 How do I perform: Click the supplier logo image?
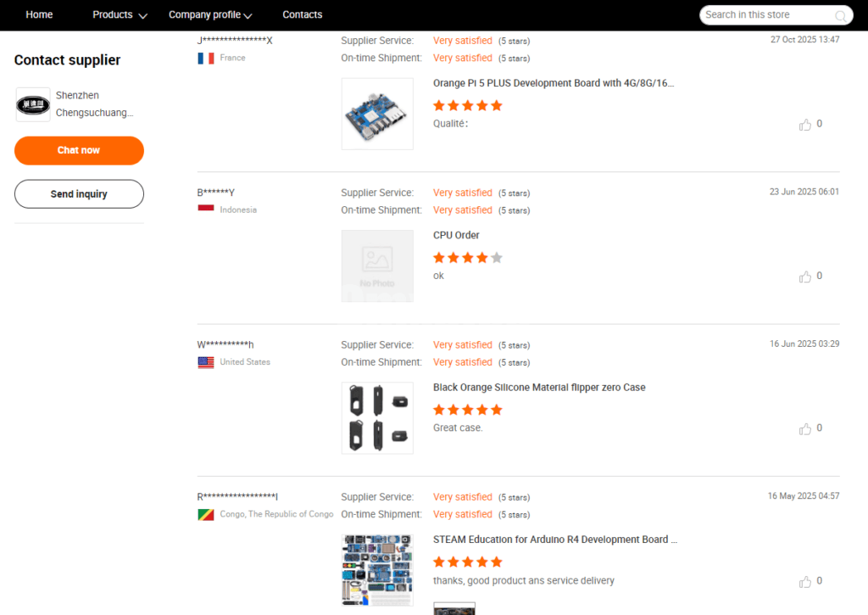tap(33, 104)
